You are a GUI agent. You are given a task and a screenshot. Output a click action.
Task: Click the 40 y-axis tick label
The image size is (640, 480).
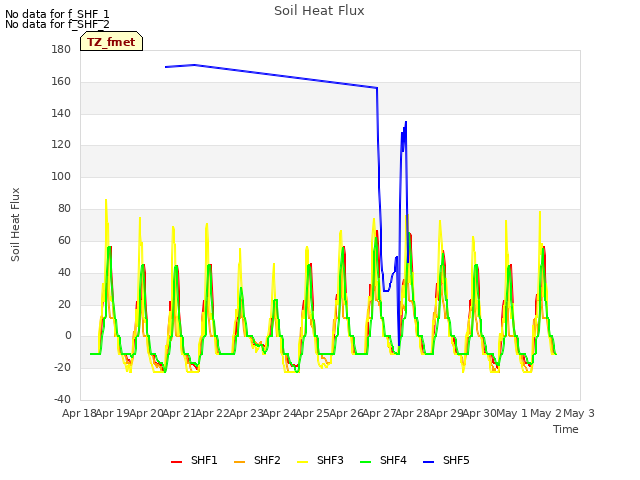[x=64, y=272]
